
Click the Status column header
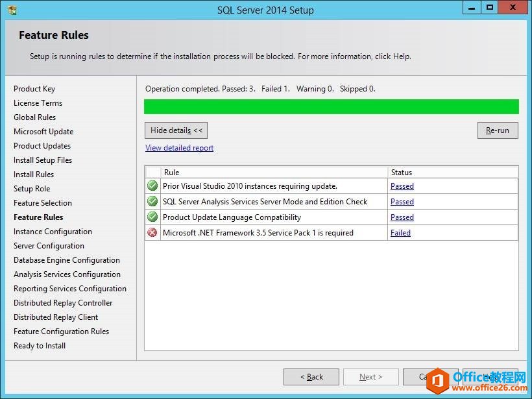[453, 173]
